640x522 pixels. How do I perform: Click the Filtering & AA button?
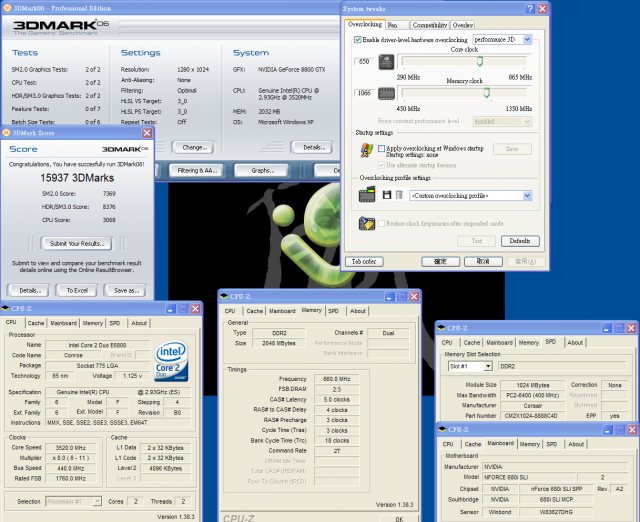coord(197,171)
